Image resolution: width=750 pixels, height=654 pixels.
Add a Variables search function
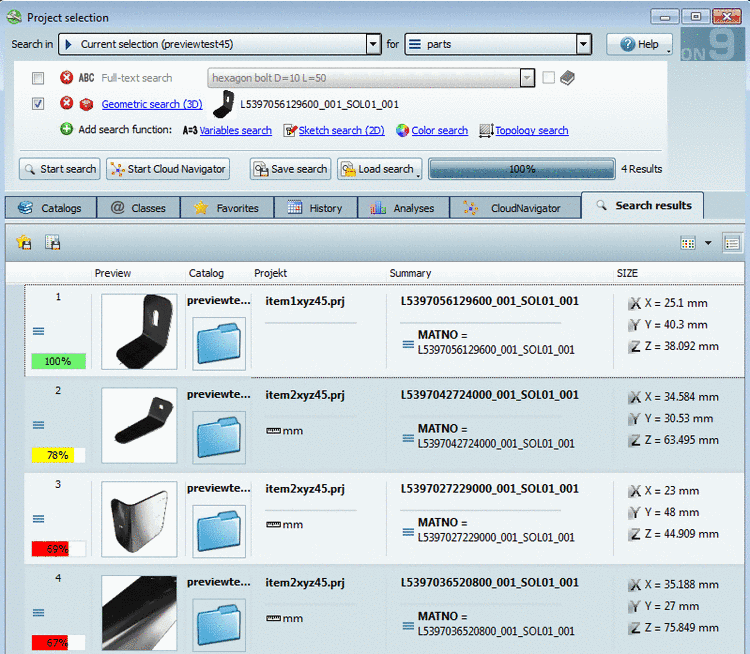(235, 130)
